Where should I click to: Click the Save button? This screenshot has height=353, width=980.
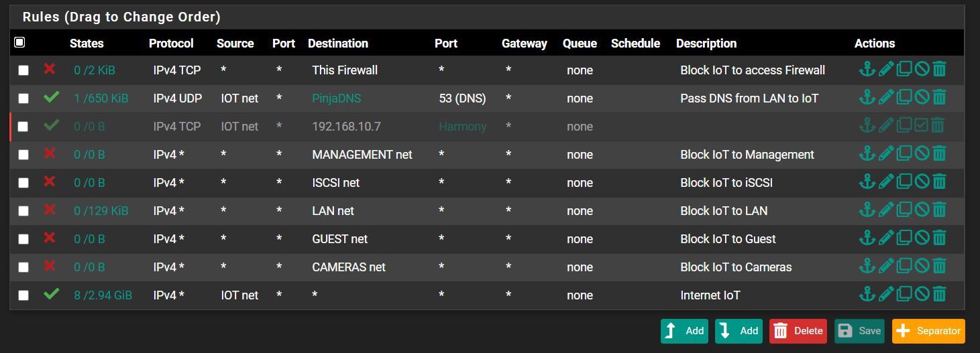point(860,331)
